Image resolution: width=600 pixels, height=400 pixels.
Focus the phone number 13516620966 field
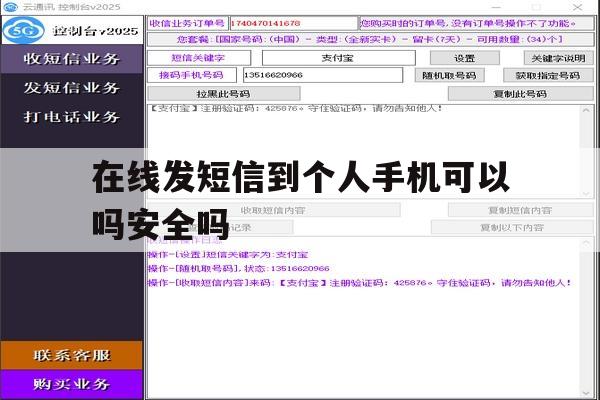tap(323, 75)
